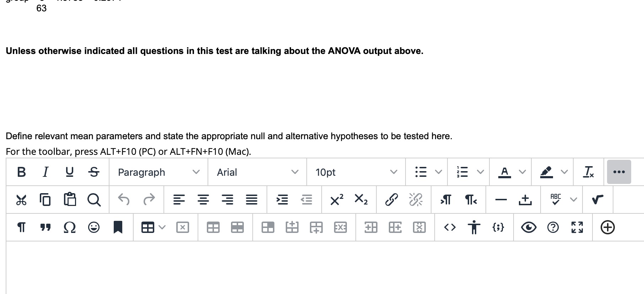Open math equation editor
This screenshot has height=294, width=644.
598,200
